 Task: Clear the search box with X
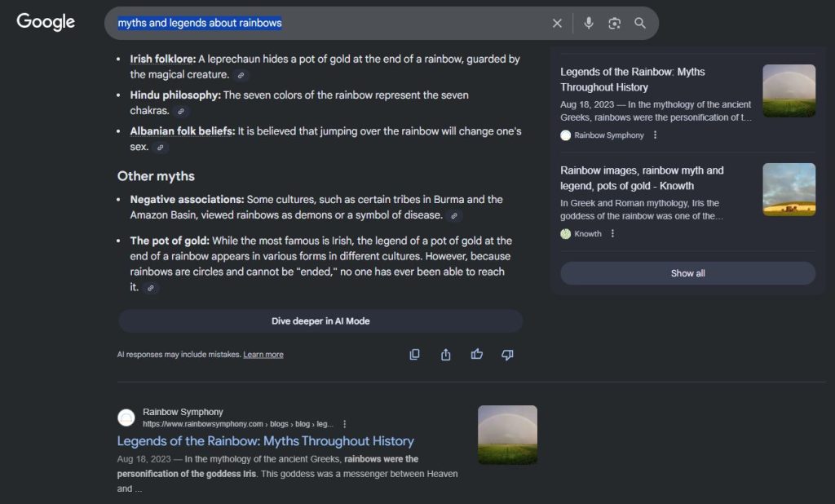coord(557,23)
